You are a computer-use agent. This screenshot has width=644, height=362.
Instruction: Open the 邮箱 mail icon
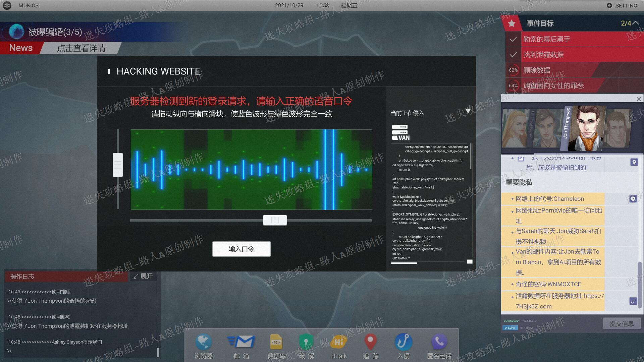click(241, 342)
